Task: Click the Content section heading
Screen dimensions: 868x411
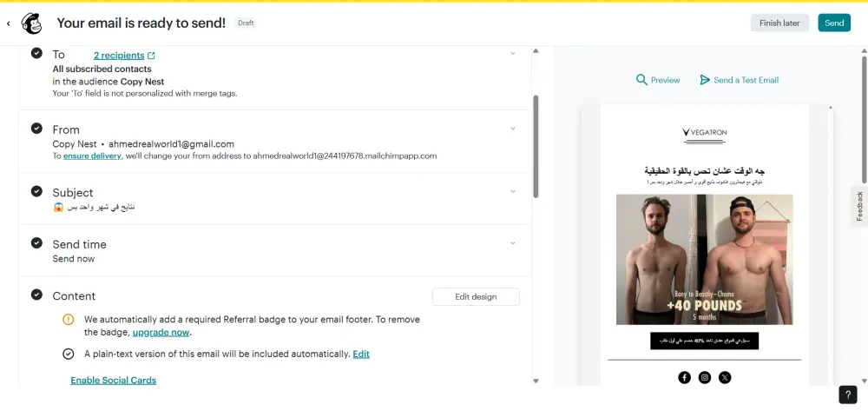Action: (x=74, y=295)
